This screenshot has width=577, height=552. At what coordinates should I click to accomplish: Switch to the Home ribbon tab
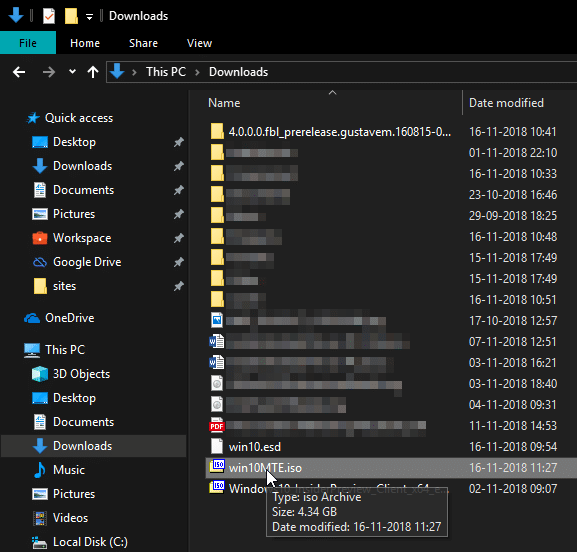85,43
